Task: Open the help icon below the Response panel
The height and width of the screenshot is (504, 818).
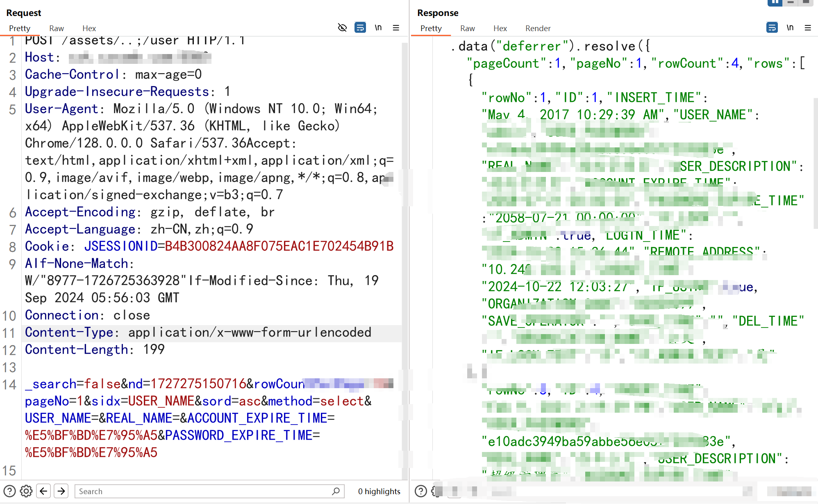Action: point(421,491)
